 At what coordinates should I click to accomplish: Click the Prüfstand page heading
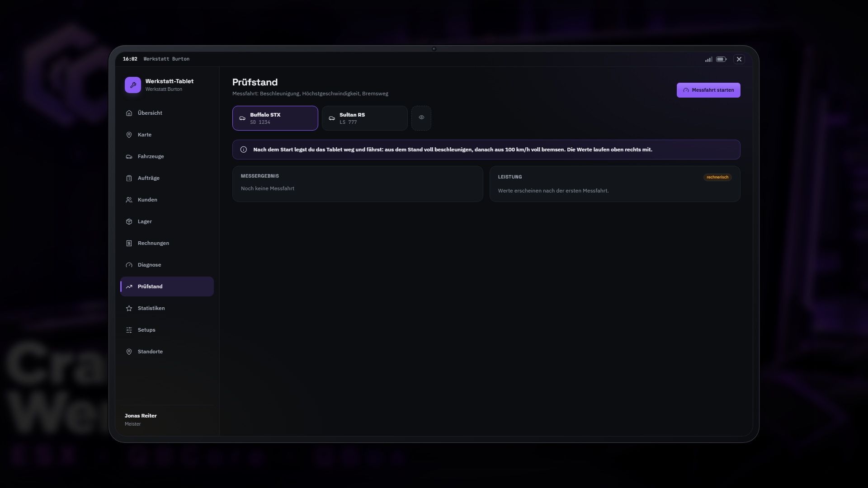click(255, 82)
